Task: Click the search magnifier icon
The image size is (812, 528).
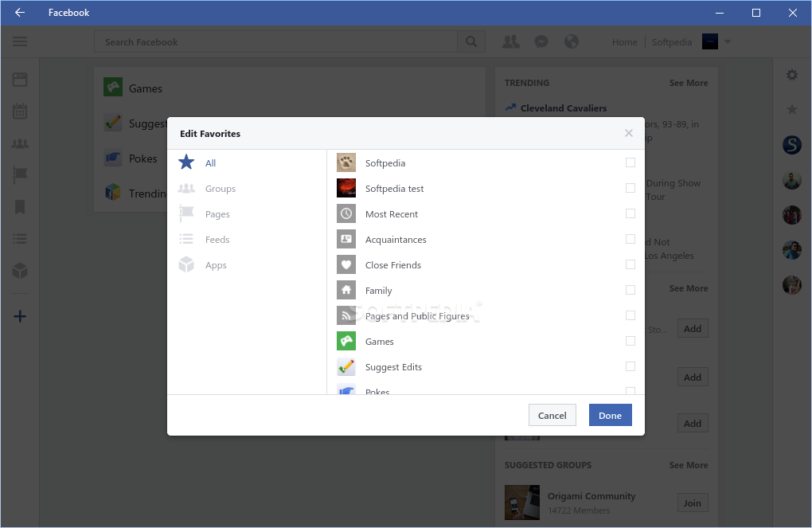Action: pos(470,41)
